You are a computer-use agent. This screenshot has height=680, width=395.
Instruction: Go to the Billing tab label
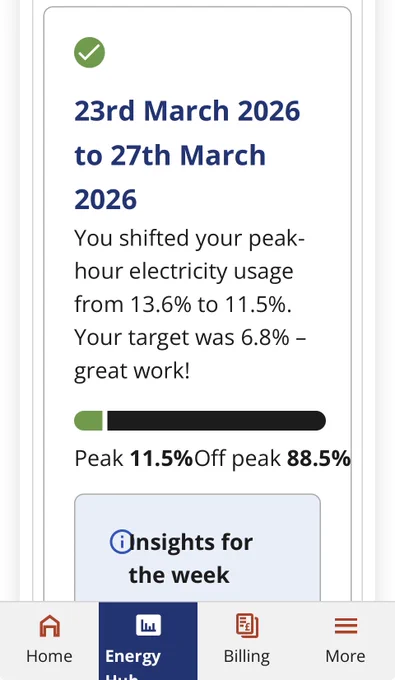click(x=247, y=657)
